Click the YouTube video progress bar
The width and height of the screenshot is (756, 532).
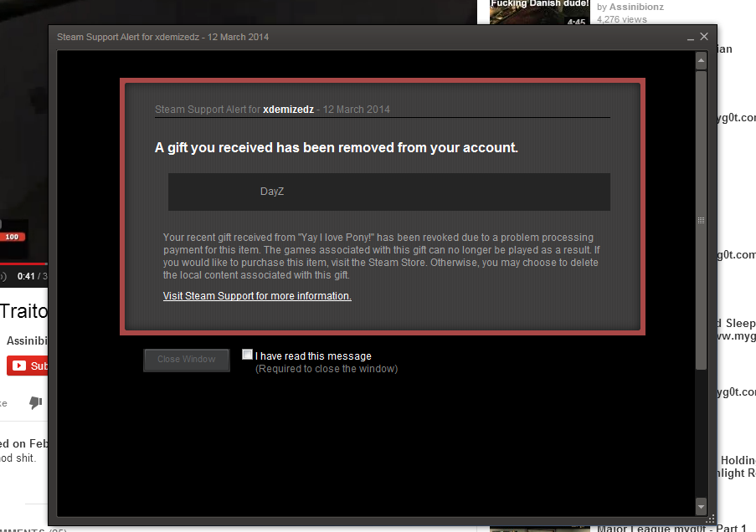coord(23,263)
